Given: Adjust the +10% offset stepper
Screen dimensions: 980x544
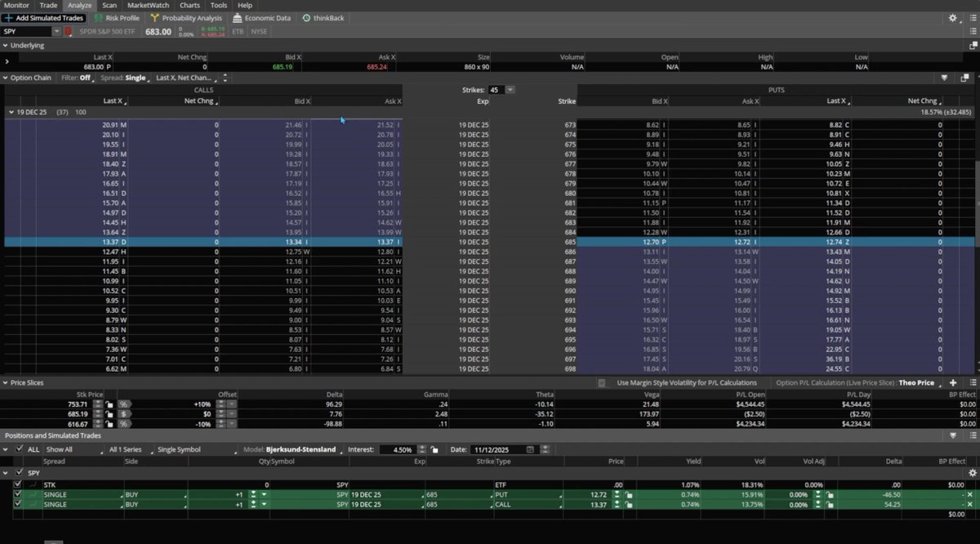Looking at the screenshot, I should click(220, 404).
